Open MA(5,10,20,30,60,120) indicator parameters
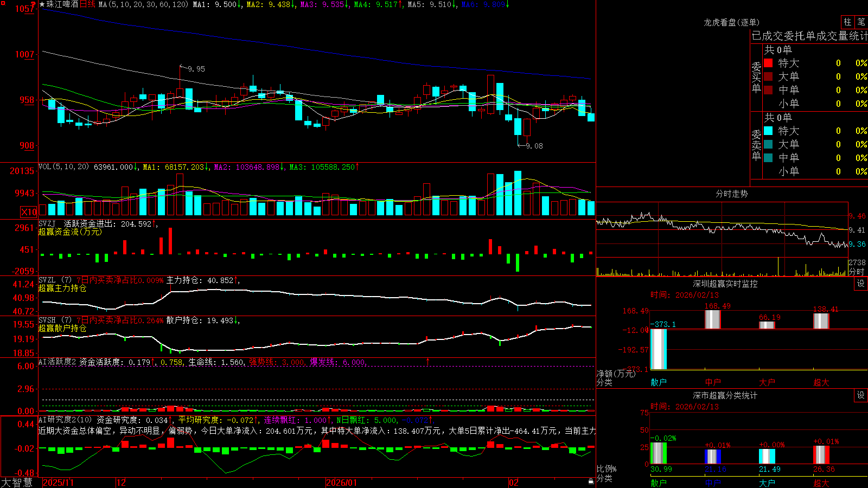Screen dimensions: 868x488 (143, 4)
